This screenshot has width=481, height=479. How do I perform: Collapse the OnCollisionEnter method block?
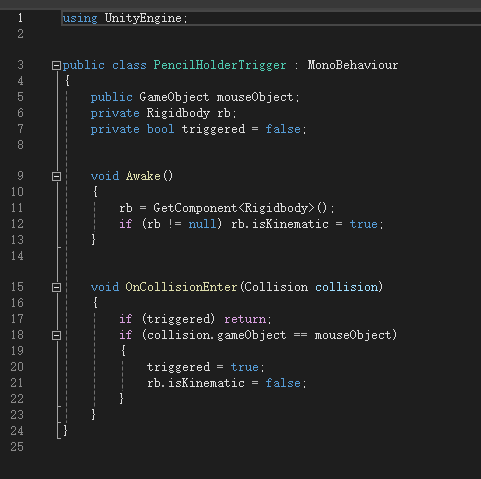click(x=56, y=287)
